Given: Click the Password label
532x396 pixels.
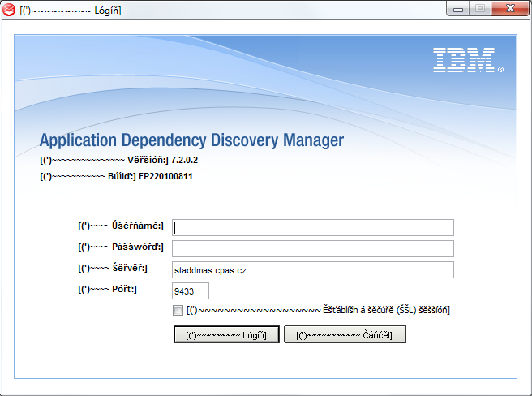Looking at the screenshot, I should tap(121, 247).
